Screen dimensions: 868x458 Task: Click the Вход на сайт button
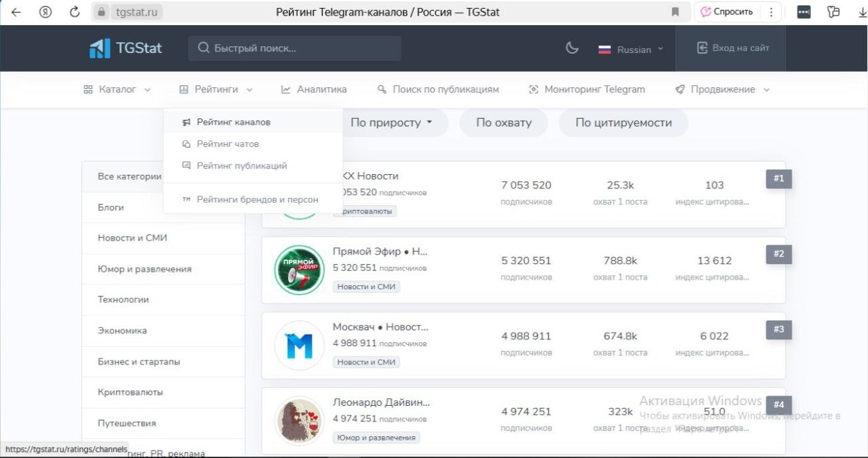733,48
